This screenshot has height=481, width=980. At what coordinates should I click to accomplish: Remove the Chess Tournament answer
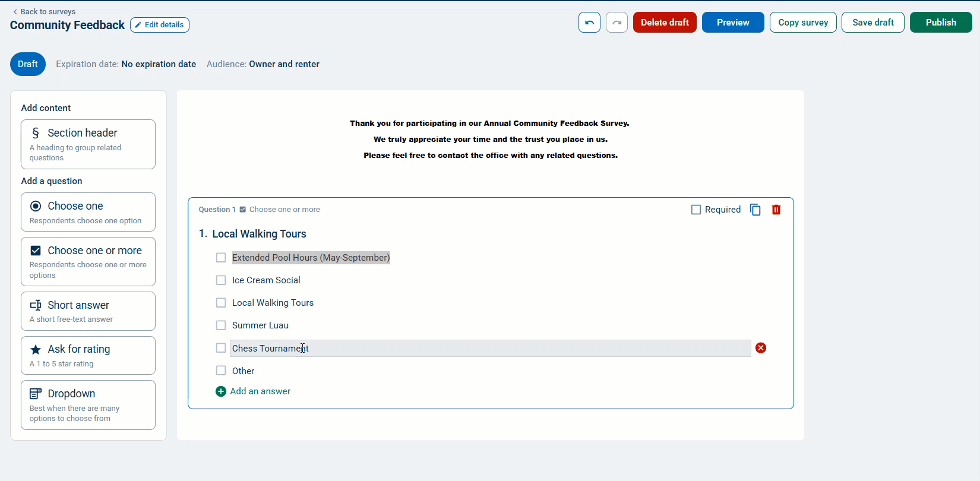pyautogui.click(x=761, y=348)
